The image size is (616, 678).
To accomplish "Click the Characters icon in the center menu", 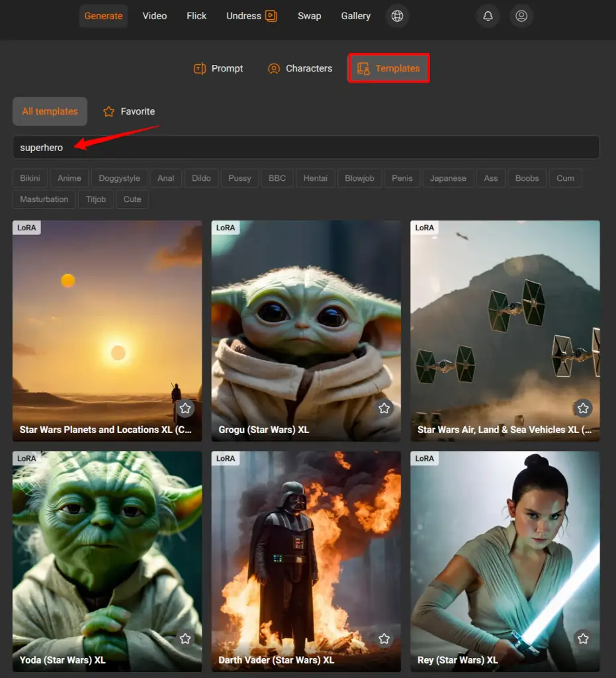I will click(273, 68).
